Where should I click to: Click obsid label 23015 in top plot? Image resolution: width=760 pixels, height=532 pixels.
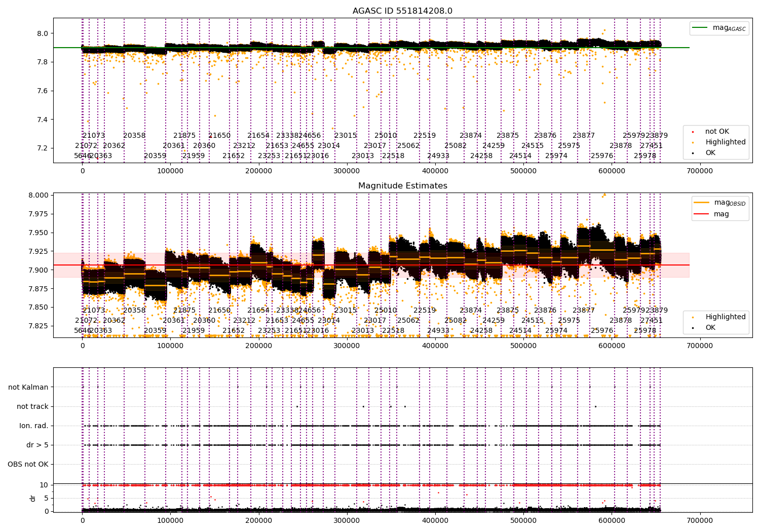click(x=346, y=136)
